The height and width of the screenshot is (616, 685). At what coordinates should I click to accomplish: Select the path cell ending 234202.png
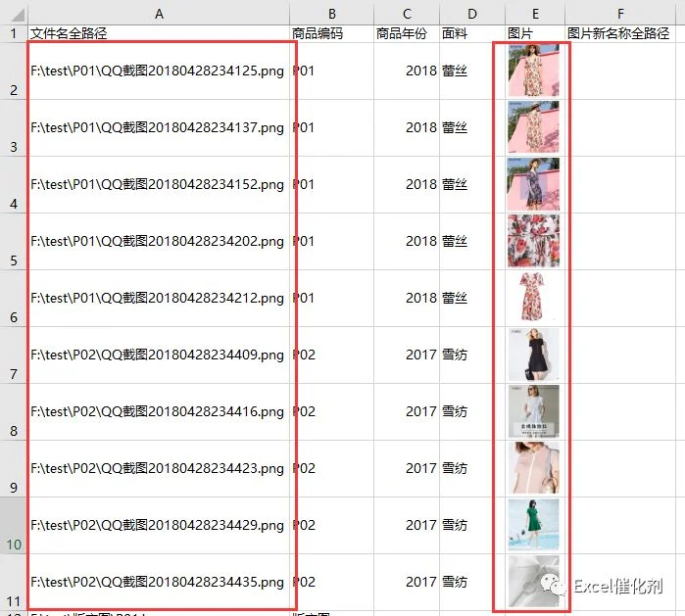pos(159,241)
